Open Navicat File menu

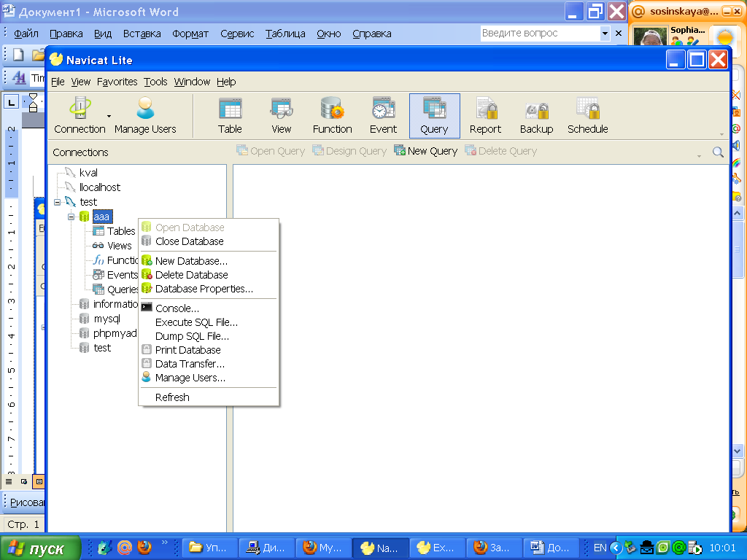[58, 82]
